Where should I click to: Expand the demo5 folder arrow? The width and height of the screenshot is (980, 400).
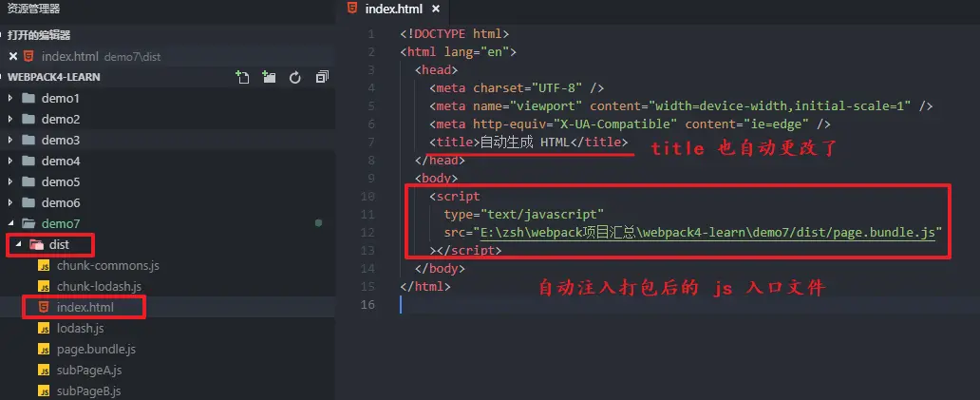[x=10, y=181]
